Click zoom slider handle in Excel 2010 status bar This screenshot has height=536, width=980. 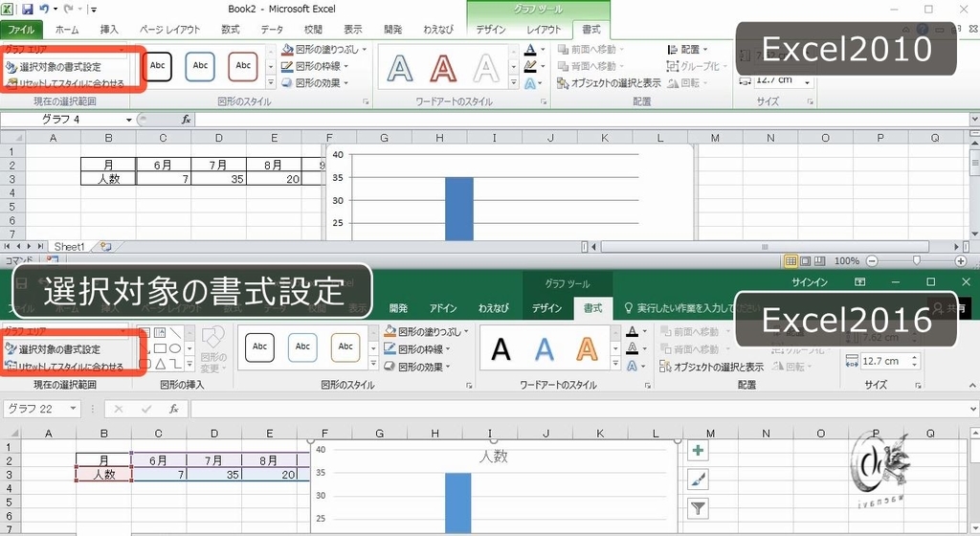pyautogui.click(x=916, y=260)
